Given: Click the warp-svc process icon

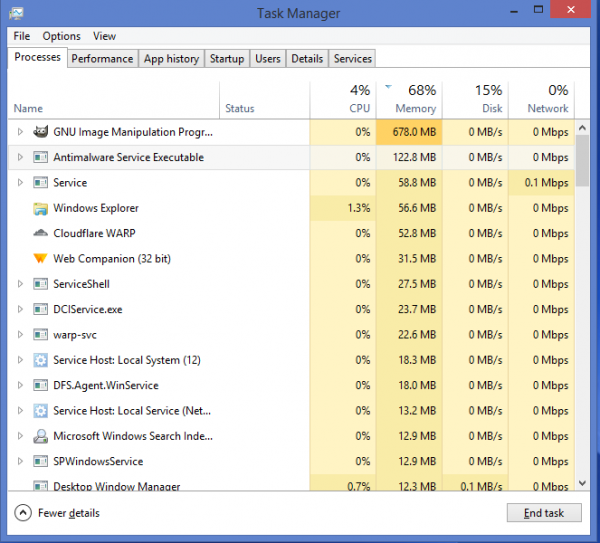Looking at the screenshot, I should [x=40, y=335].
